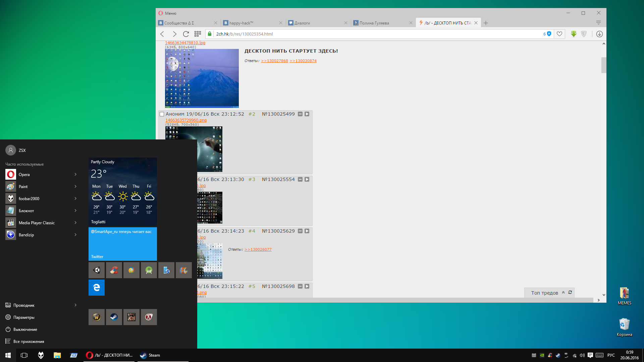Open image link 14663635729960.png
Viewport: 644px width, 362px height.
pos(186,120)
